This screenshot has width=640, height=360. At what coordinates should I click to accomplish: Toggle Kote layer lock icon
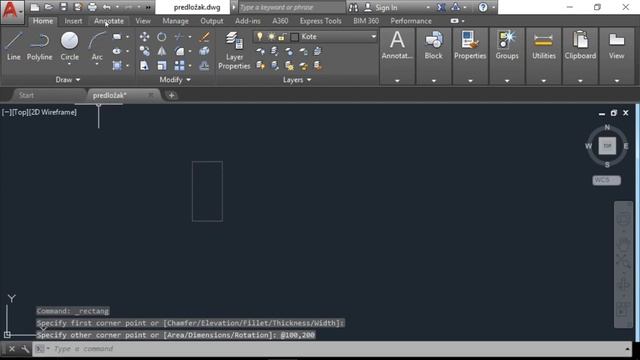(282, 37)
